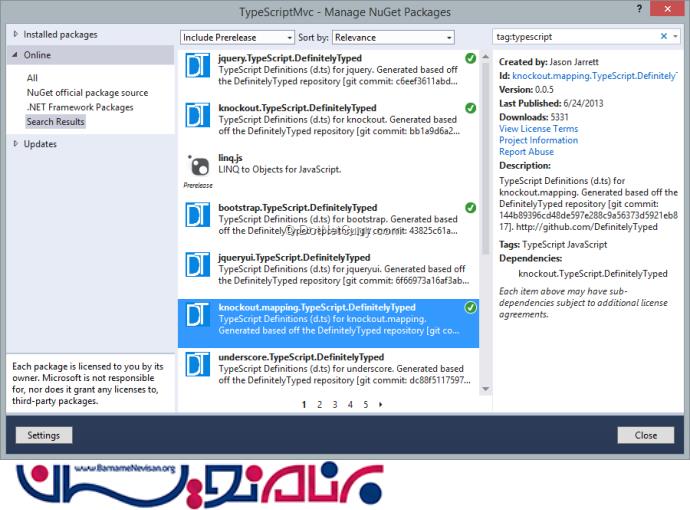Click the knockout.TypeScript.DefinitelyTyped package icon

(198, 116)
